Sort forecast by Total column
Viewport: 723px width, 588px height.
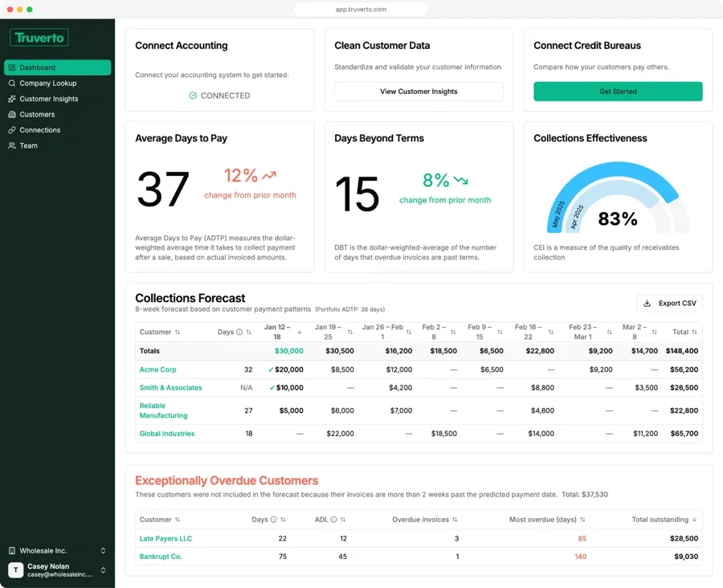(x=694, y=332)
